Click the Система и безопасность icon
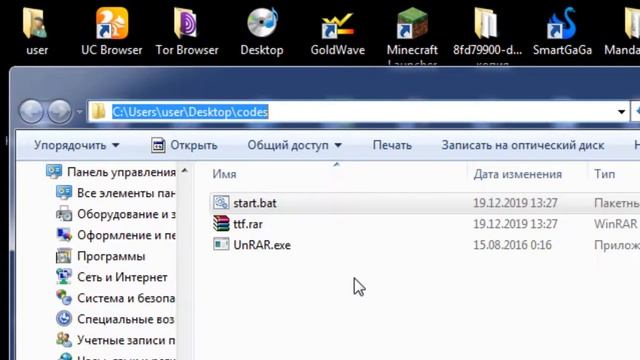The height and width of the screenshot is (360, 640). (x=64, y=298)
